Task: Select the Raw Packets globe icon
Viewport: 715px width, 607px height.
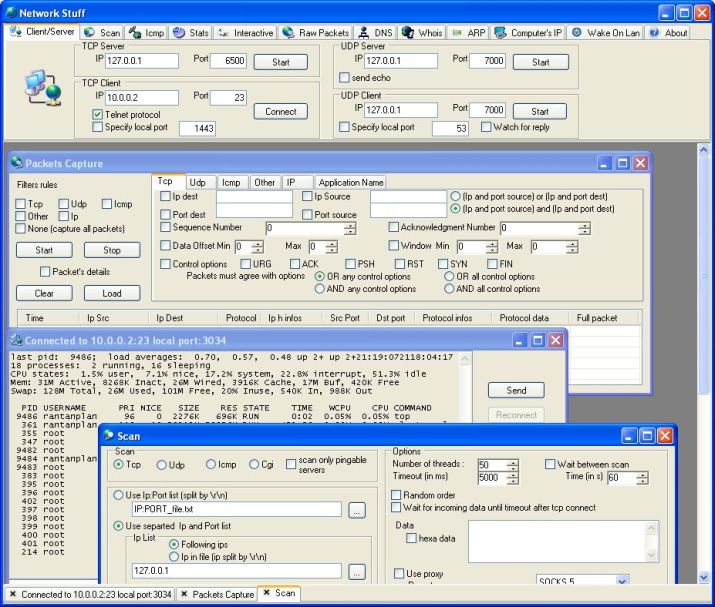Action: (x=288, y=32)
